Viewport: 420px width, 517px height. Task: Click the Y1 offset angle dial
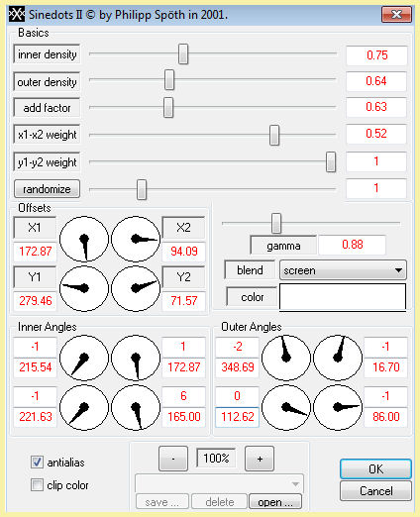tap(84, 288)
